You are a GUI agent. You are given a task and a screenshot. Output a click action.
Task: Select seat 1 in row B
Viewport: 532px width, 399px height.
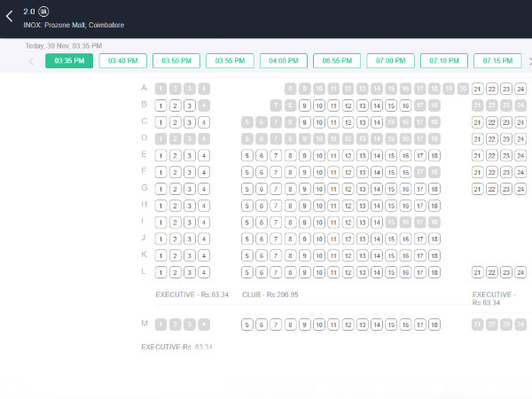[160, 106]
